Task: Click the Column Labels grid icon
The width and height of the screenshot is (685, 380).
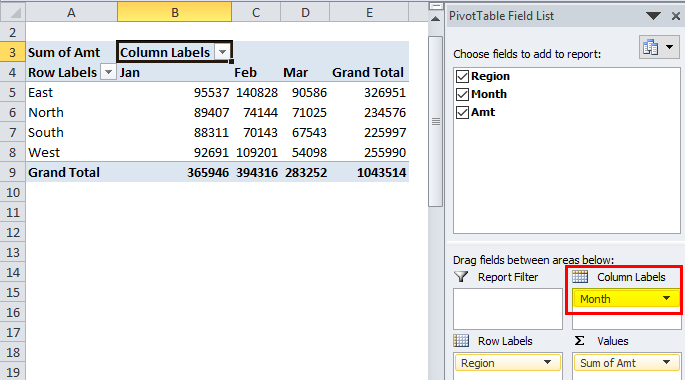Action: click(580, 276)
